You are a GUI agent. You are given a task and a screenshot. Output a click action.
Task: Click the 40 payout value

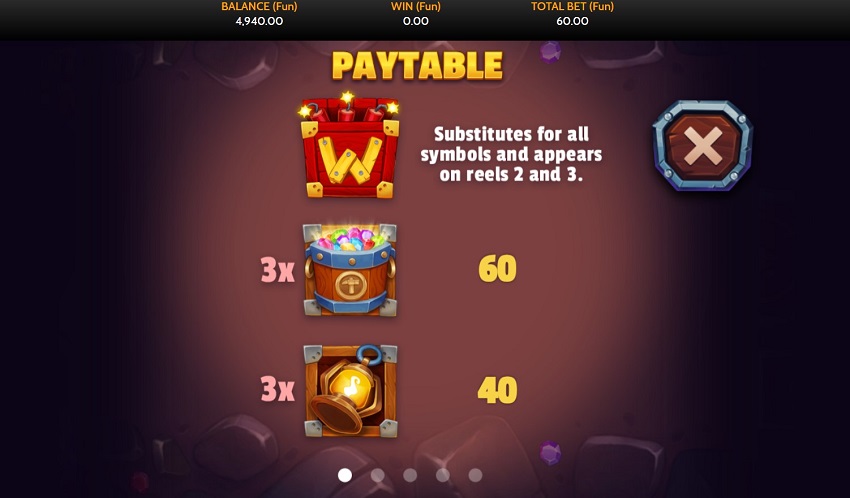[x=497, y=390]
